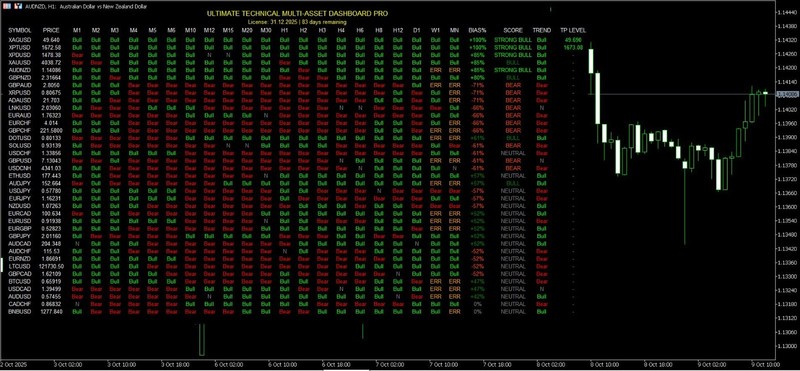Click the PRICE column header
The image size is (800, 371).
(x=51, y=31)
